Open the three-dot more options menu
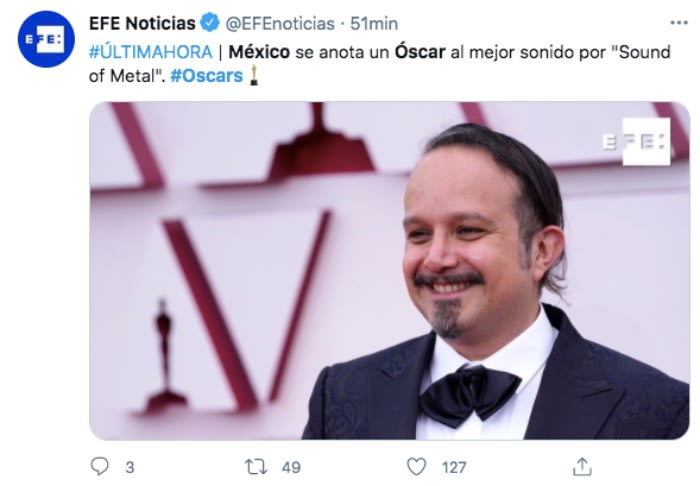 pyautogui.click(x=679, y=23)
